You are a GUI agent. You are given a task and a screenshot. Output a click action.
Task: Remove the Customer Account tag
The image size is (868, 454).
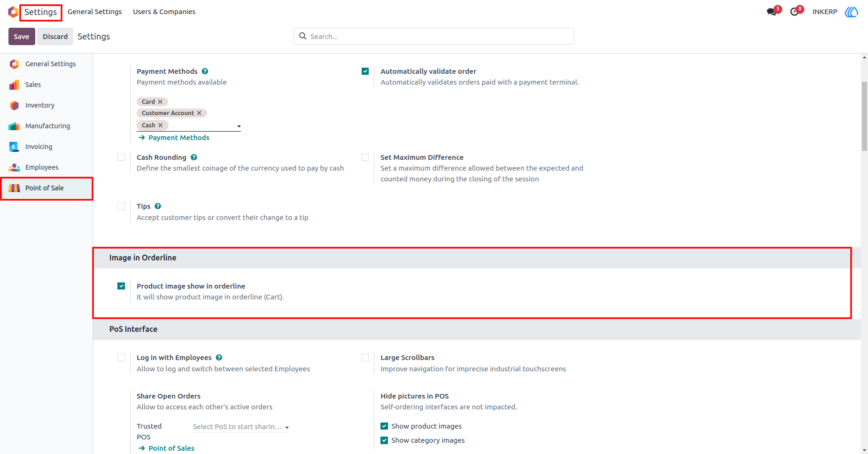[199, 113]
